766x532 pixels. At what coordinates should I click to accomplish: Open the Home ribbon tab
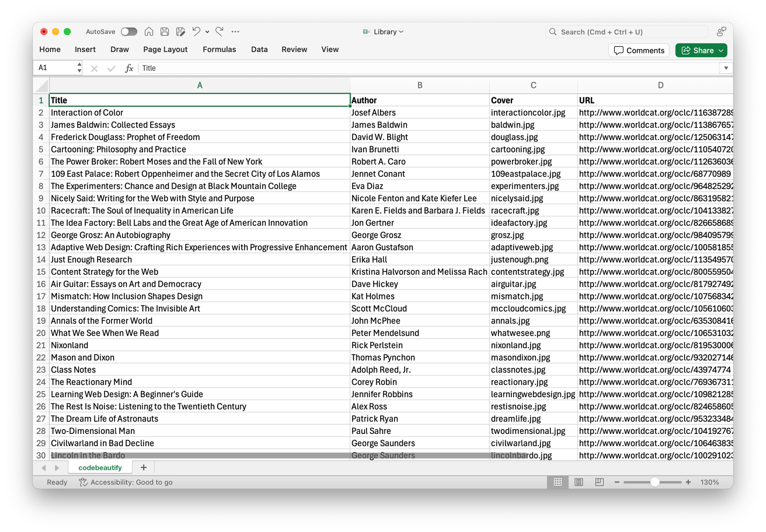tap(50, 49)
